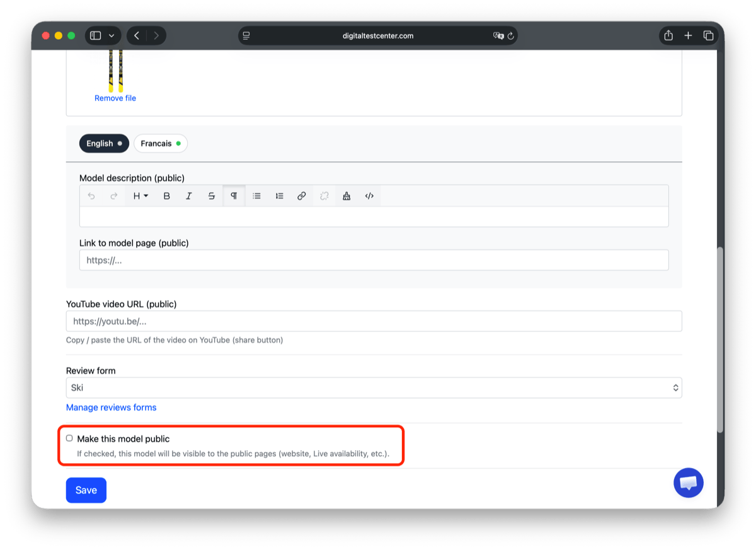Viewport: 756px width, 550px height.
Task: Reload the page
Action: click(511, 36)
